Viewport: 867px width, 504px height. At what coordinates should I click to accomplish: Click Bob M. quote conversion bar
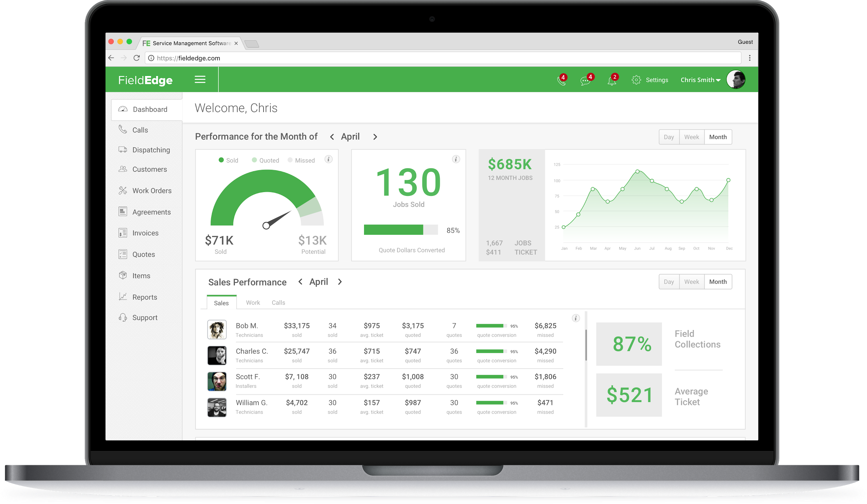(491, 326)
